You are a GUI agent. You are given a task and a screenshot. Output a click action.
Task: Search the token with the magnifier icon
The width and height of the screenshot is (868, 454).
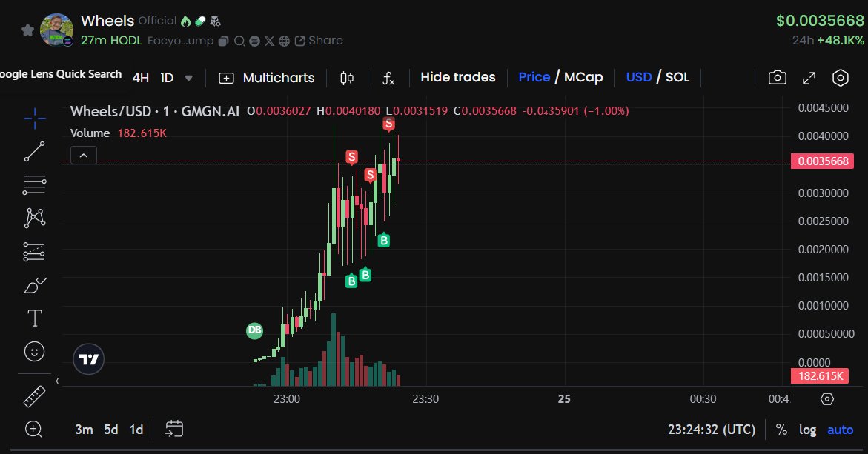tap(239, 41)
